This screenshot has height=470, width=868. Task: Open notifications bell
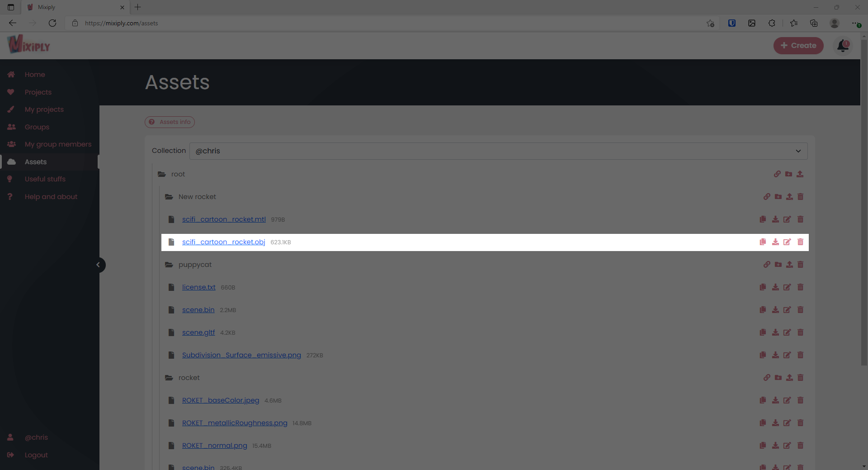(x=843, y=46)
